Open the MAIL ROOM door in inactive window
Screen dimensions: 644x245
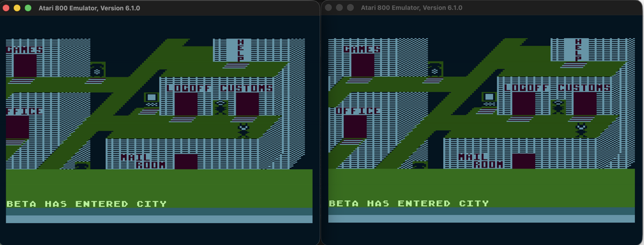523,161
